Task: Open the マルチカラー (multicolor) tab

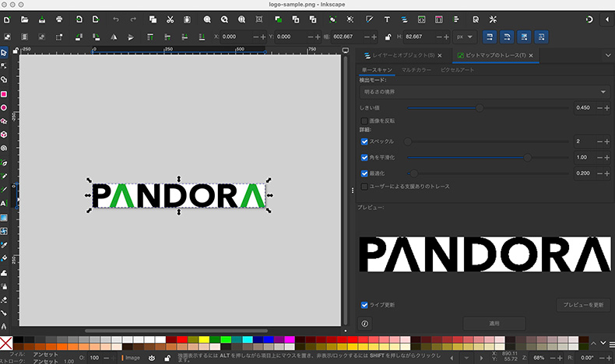Action: [416, 70]
